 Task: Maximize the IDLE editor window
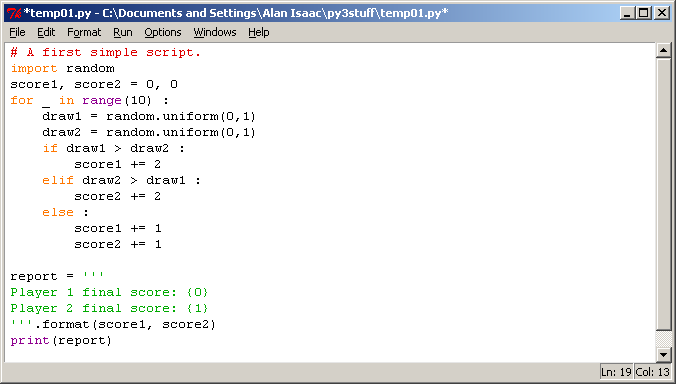[643, 13]
